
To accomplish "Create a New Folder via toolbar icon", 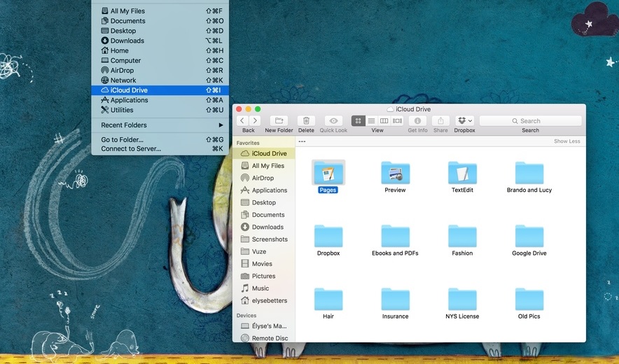I will click(279, 121).
